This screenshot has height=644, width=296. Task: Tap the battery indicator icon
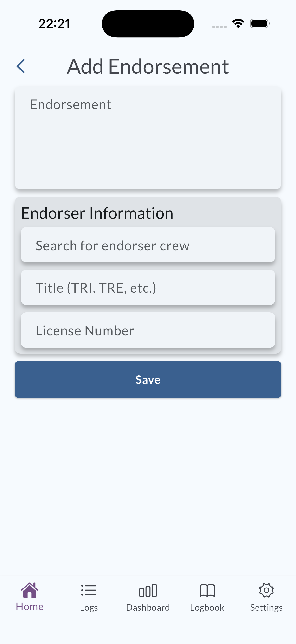click(259, 24)
